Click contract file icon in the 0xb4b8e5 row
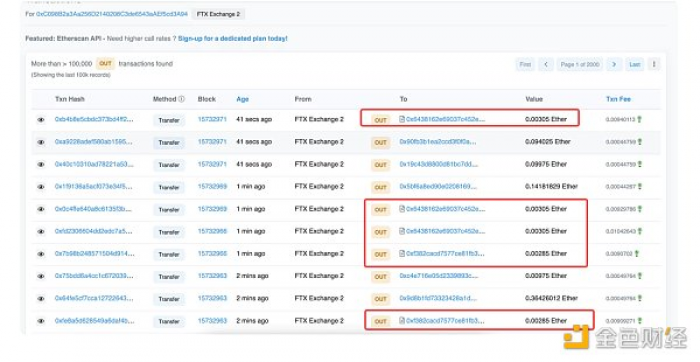This screenshot has width=700, height=362. [402, 119]
